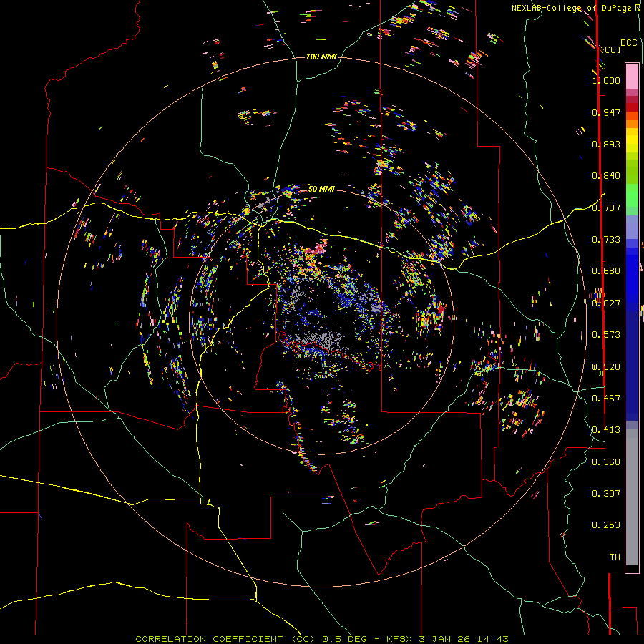Click the 100 NMI range ring label
The height and width of the screenshot is (644, 644).
point(321,57)
